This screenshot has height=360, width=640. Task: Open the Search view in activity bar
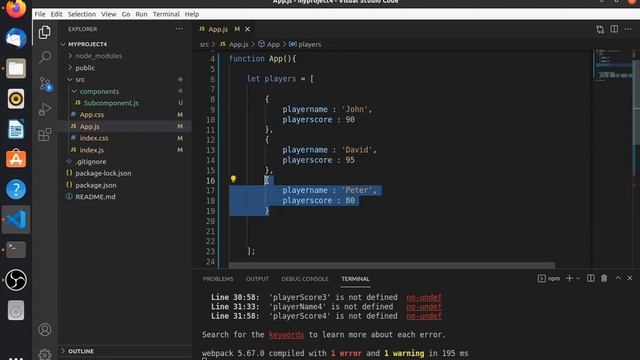(x=45, y=57)
